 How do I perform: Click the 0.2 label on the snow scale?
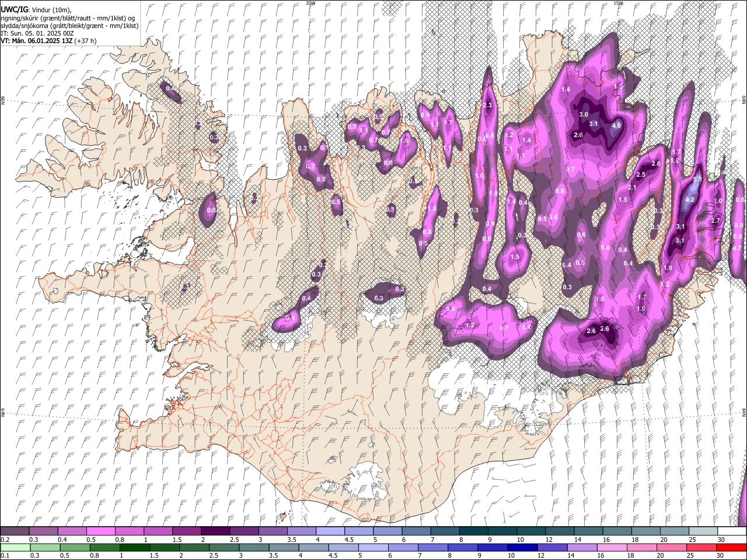[5, 540]
